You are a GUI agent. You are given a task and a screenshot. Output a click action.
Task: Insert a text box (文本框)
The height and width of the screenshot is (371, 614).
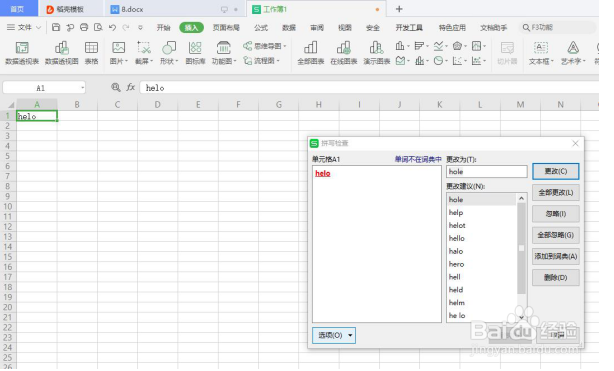pyautogui.click(x=541, y=53)
